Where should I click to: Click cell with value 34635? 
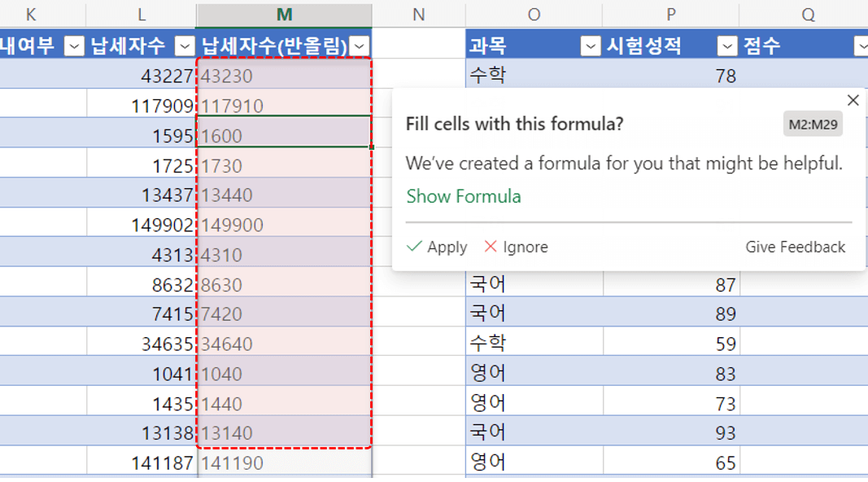pyautogui.click(x=142, y=342)
